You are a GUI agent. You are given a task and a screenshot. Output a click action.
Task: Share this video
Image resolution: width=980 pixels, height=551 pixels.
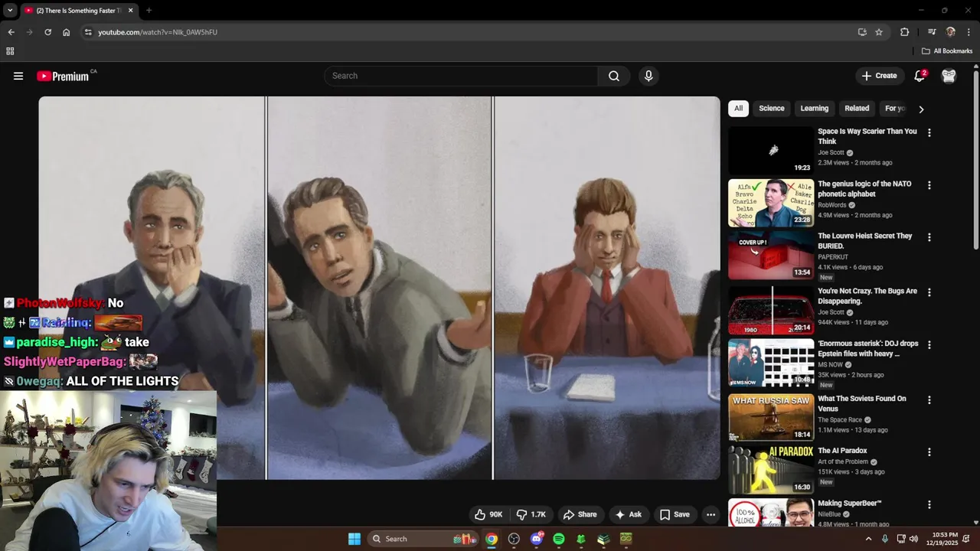tap(580, 514)
